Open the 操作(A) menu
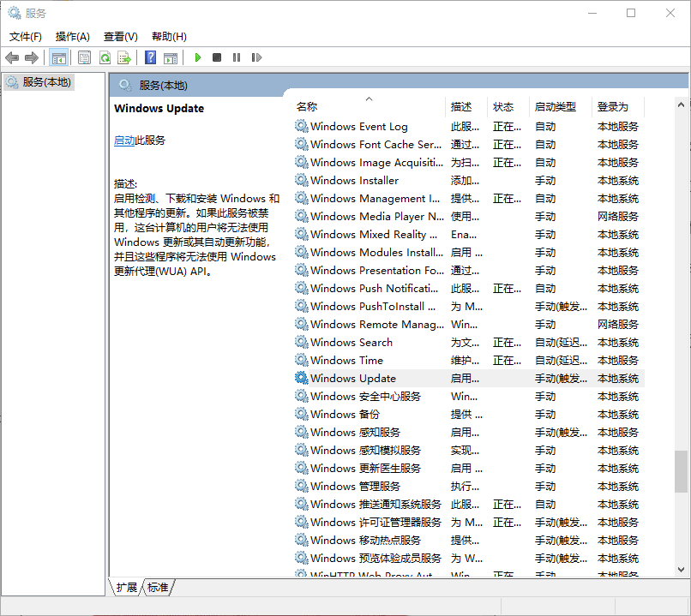This screenshot has height=616, width=691. pos(73,37)
